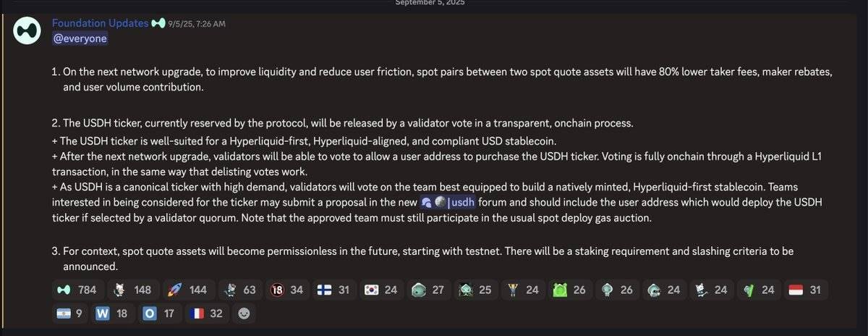Screen dimensions: 868x336
Task: Click the W letter reaction with 18
Action: coord(111,314)
